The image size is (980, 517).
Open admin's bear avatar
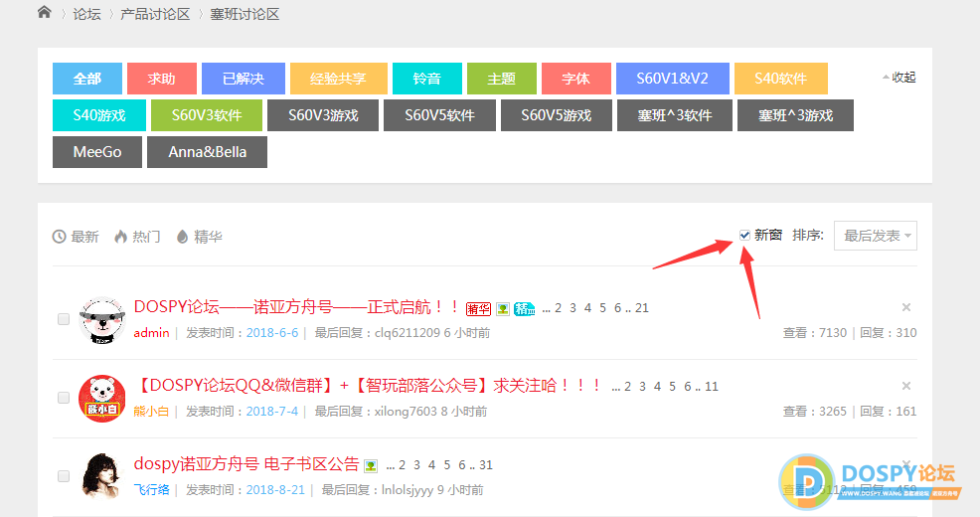pyautogui.click(x=100, y=319)
